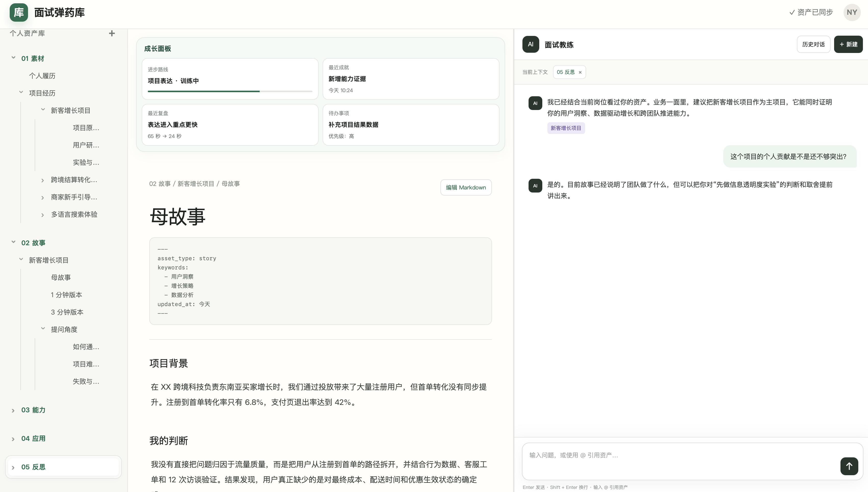Click the AI coach avatar icon
The image size is (868, 492).
coord(531,44)
